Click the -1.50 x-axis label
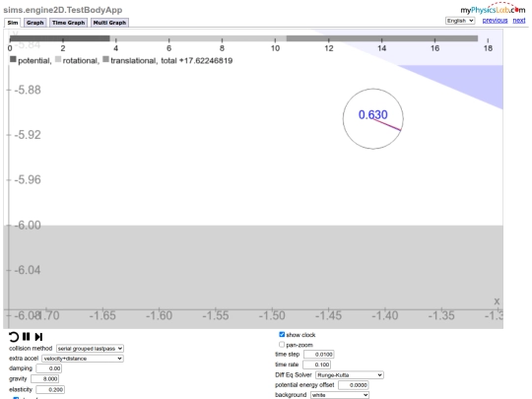The height and width of the screenshot is (399, 532). click(x=272, y=315)
